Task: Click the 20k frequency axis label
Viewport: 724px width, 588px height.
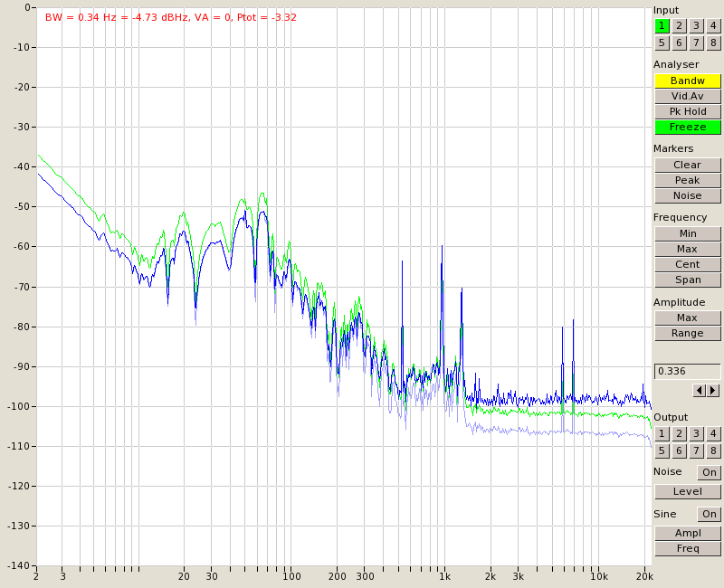Action: coord(644,576)
